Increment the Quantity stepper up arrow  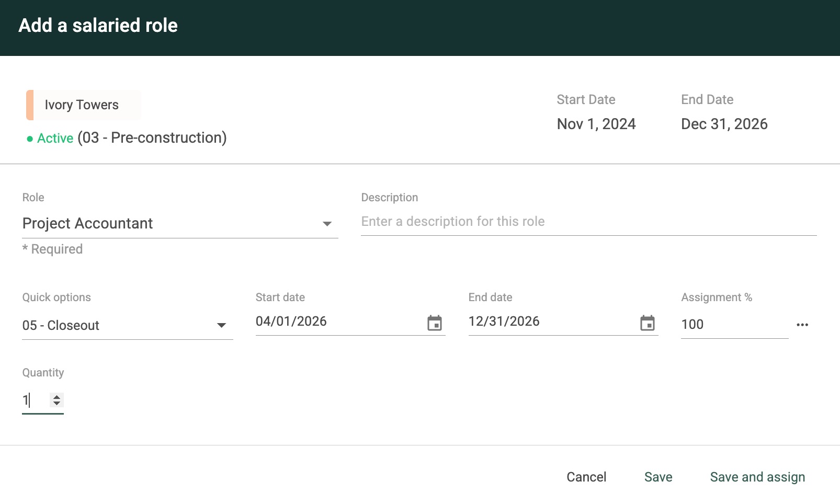56,397
